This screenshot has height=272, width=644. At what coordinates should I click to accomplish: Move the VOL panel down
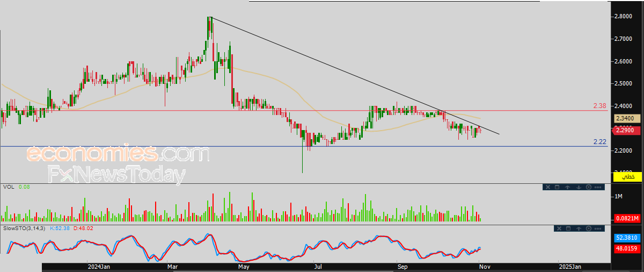(579, 187)
